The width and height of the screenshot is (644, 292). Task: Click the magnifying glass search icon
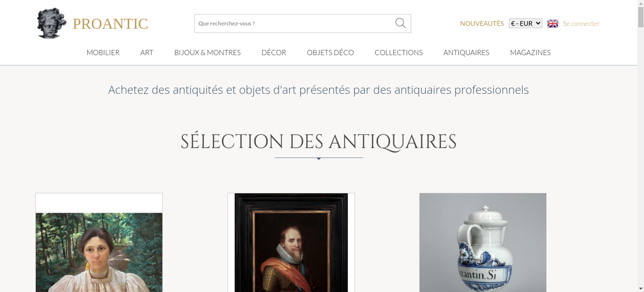(x=400, y=23)
